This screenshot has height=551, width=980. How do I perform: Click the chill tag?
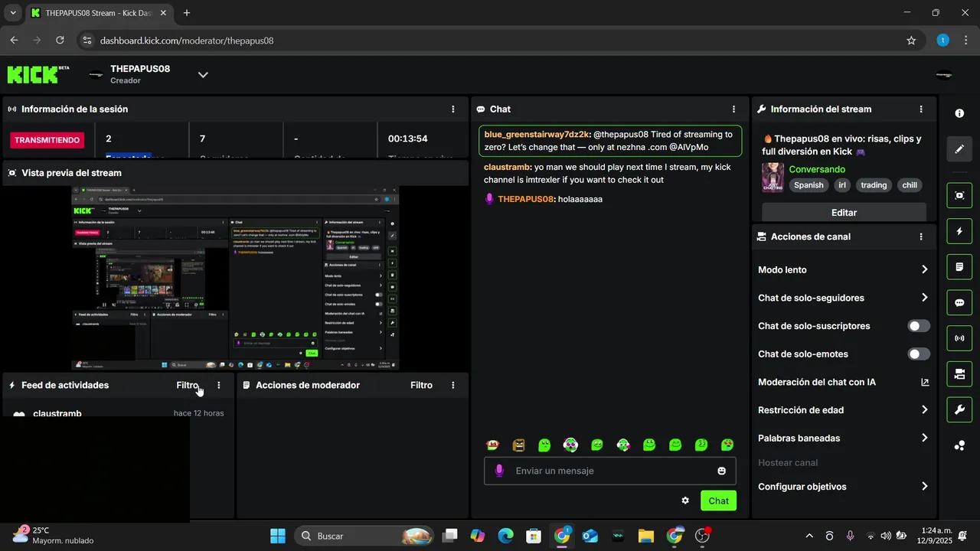click(910, 185)
